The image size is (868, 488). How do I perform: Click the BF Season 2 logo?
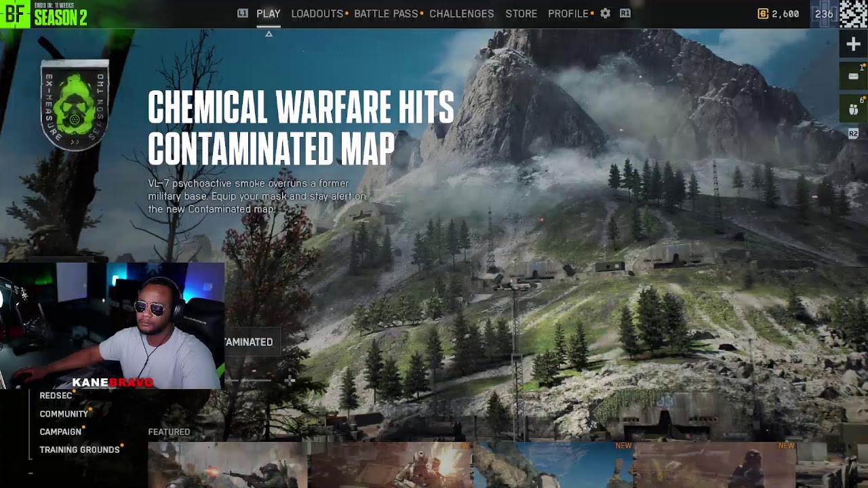point(45,14)
